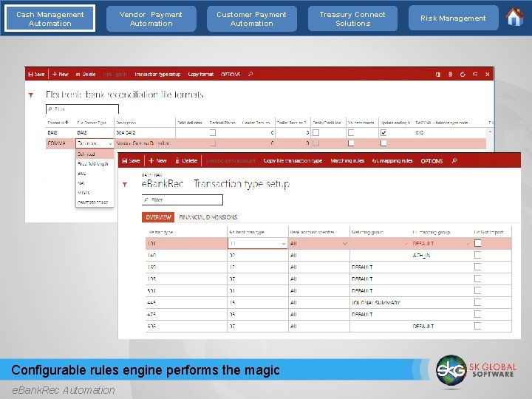This screenshot has height=399, width=532.
Task: Choose Delimited in the format type list
Action: (x=95, y=154)
